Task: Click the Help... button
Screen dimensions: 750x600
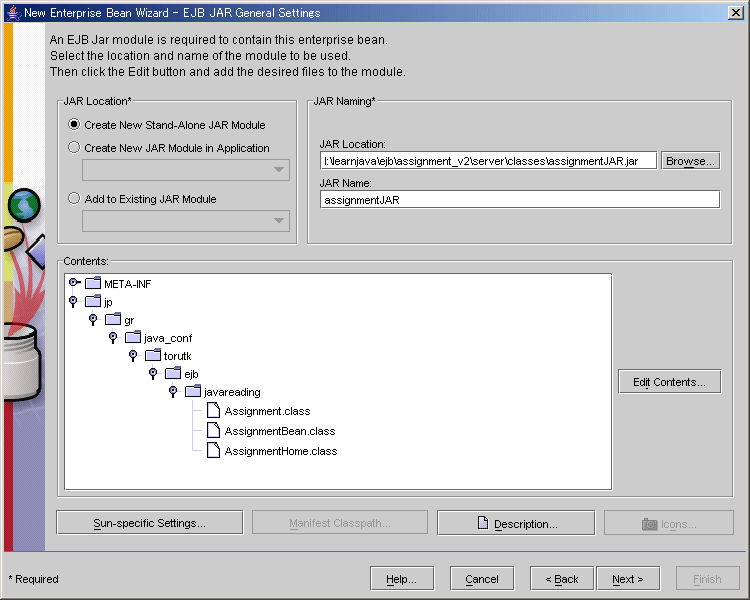Action: point(402,579)
